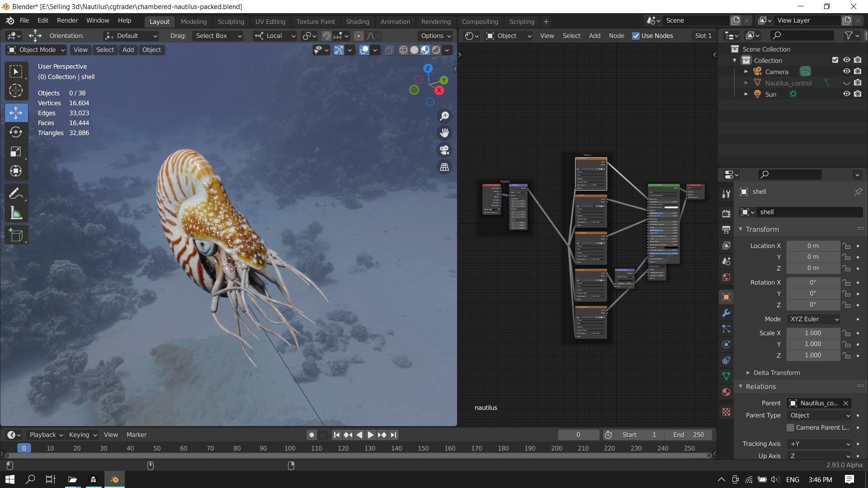The width and height of the screenshot is (868, 488).
Task: Activate the Transform tool
Action: pyautogui.click(x=16, y=171)
